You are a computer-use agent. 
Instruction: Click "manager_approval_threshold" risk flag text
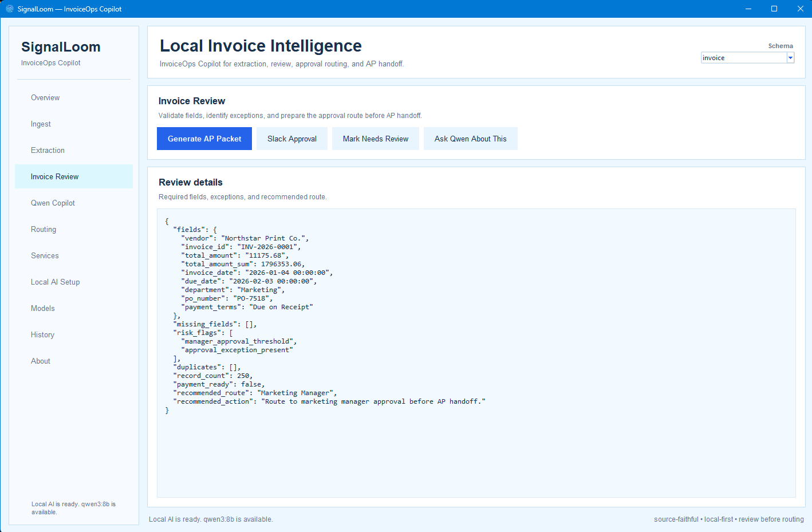pos(239,341)
